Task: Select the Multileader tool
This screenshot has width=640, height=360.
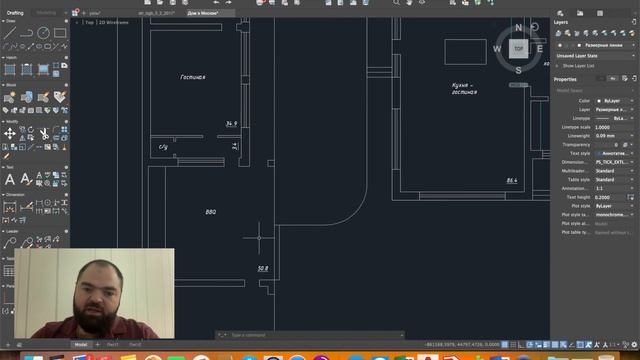Action: (x=10, y=243)
